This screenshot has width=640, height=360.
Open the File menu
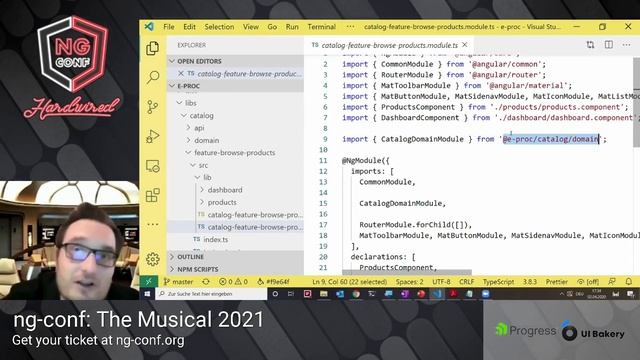coord(169,27)
